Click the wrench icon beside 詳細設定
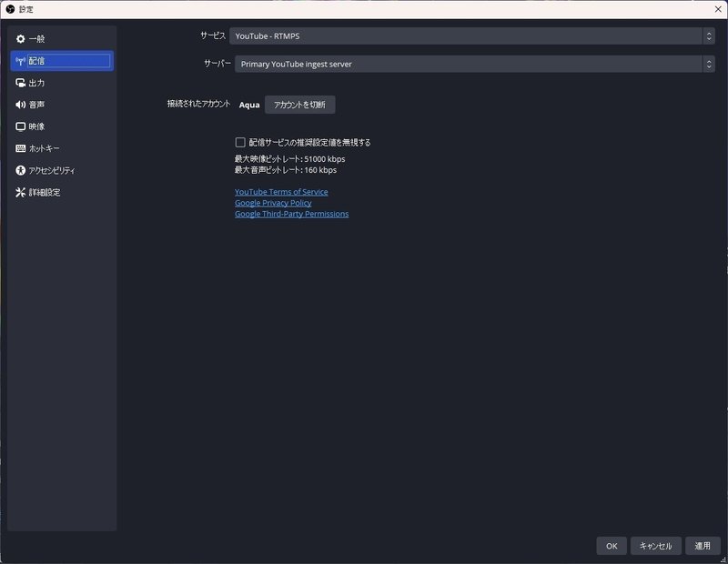The height and width of the screenshot is (564, 728). pos(20,192)
